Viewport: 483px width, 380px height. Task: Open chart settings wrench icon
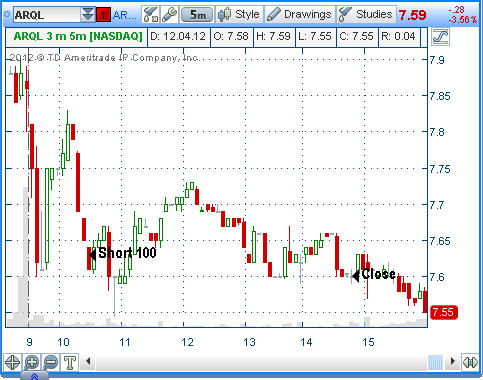point(170,15)
